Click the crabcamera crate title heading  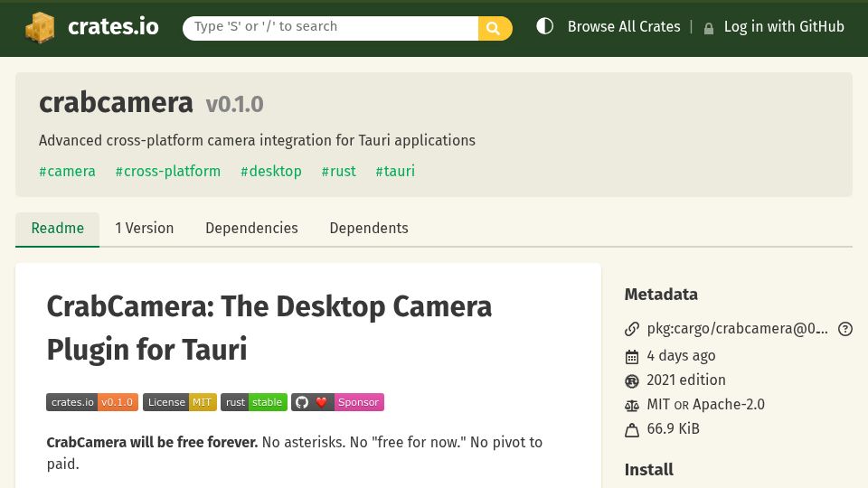pyautogui.click(x=116, y=103)
